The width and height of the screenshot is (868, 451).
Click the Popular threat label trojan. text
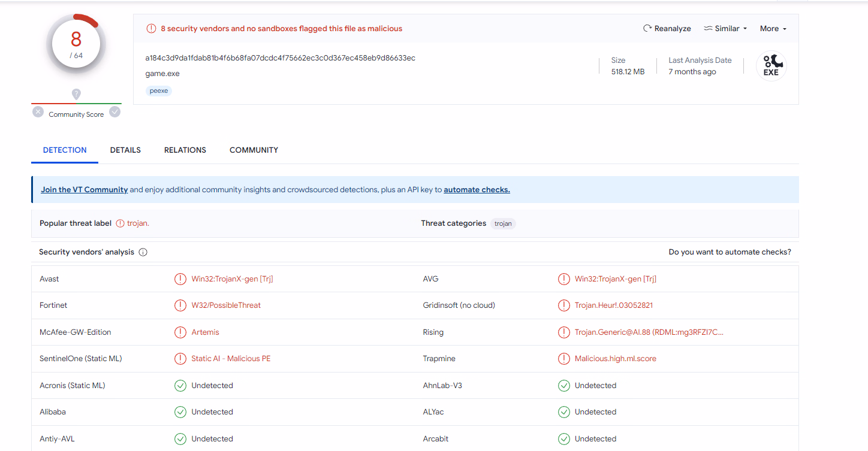pos(138,223)
